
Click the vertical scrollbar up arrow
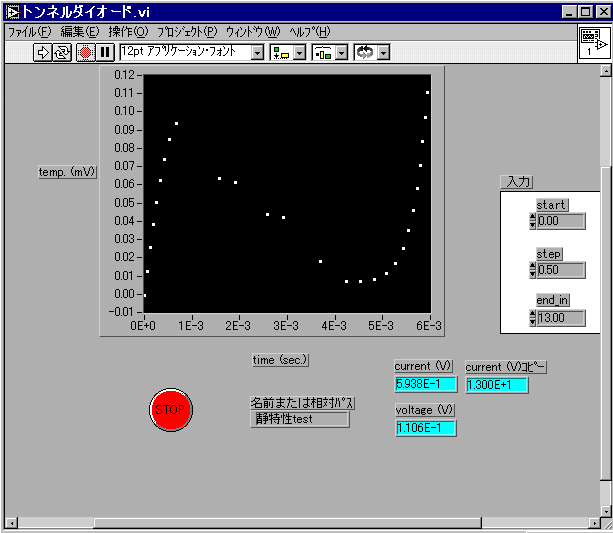(606, 71)
